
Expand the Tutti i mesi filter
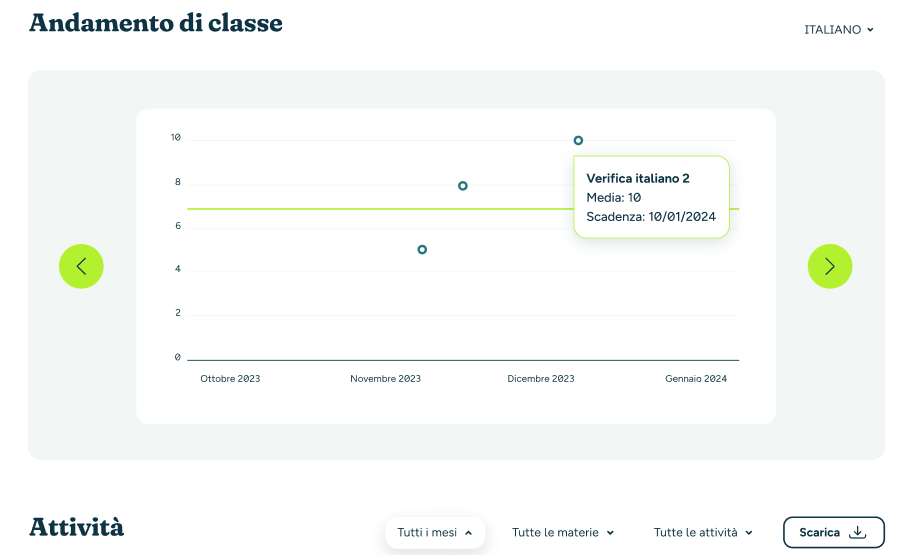click(x=434, y=532)
